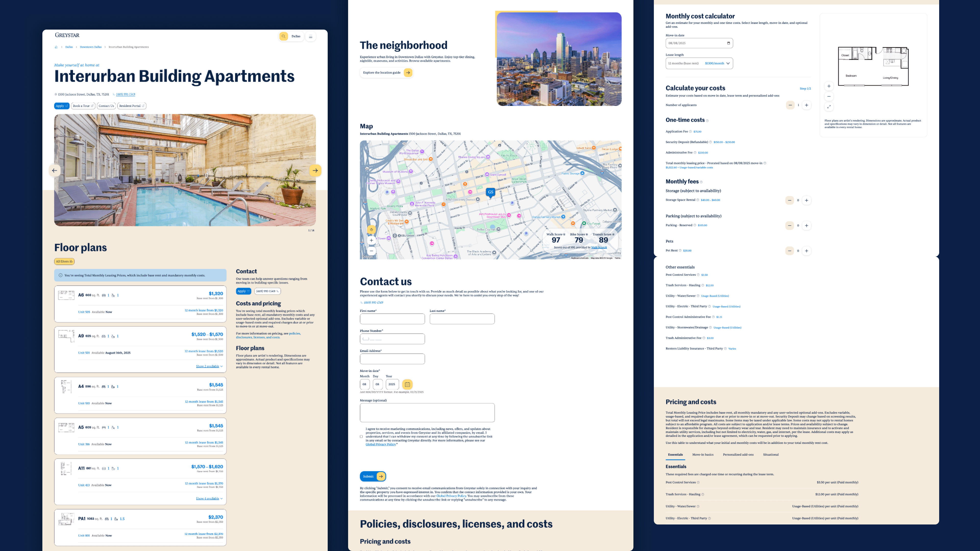This screenshot has height=551, width=980.
Task: Advance gallery with right arrow button
Action: (315, 170)
